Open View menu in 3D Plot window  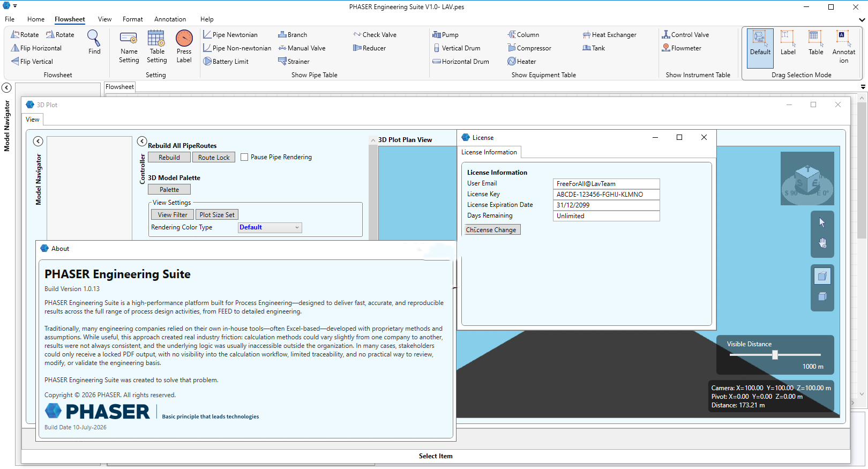(x=33, y=120)
